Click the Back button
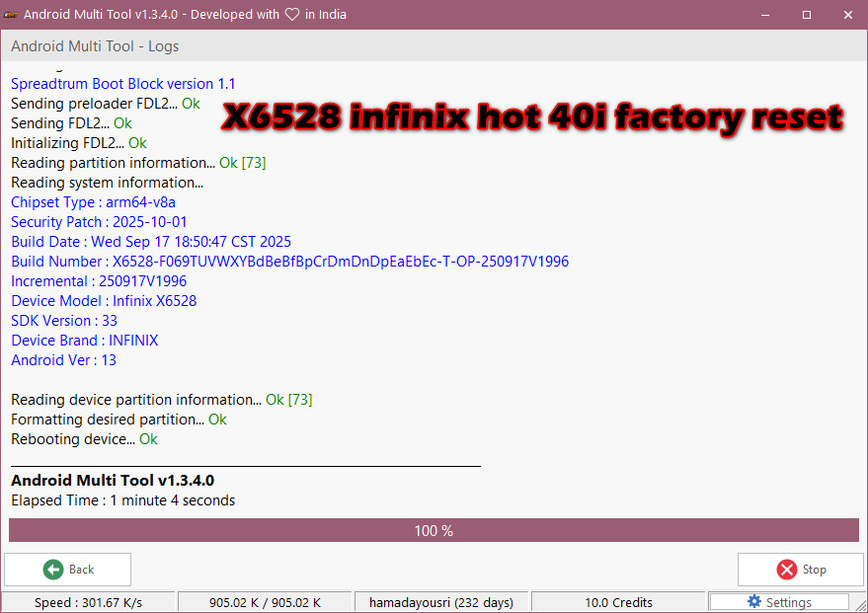Image resolution: width=868 pixels, height=613 pixels. (67, 570)
